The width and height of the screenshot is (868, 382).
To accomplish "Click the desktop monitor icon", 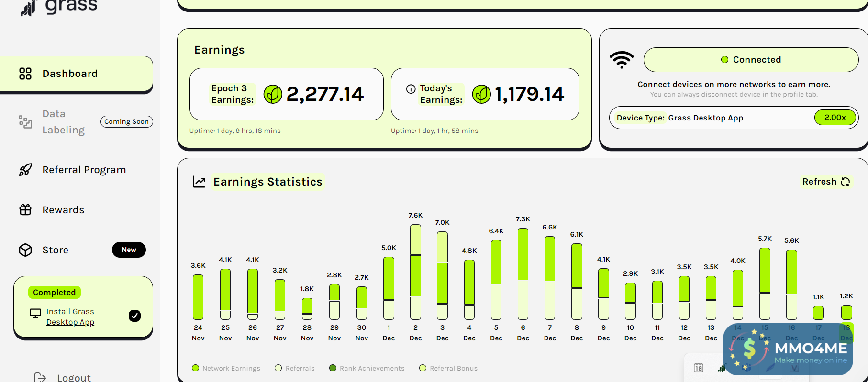I will tap(35, 314).
